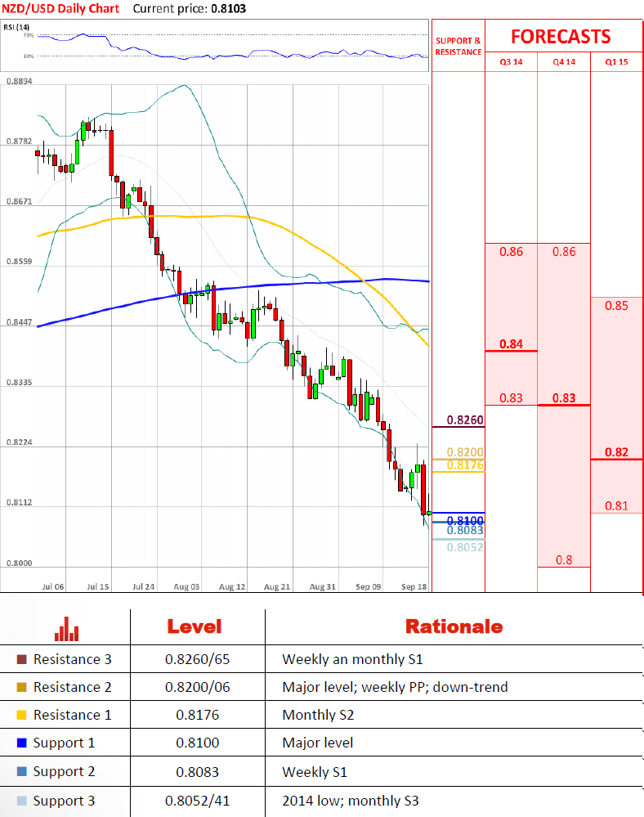Select the Q4 14 forecast column header
644x817 pixels.
[x=564, y=62]
